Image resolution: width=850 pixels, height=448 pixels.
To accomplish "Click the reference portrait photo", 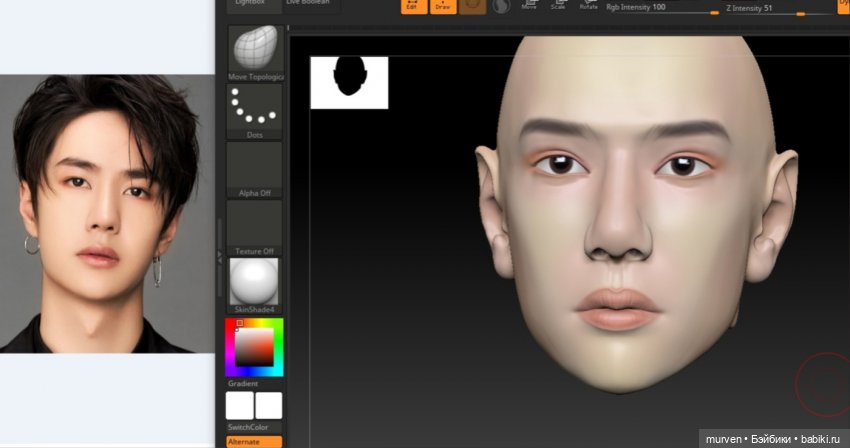I will [x=107, y=214].
